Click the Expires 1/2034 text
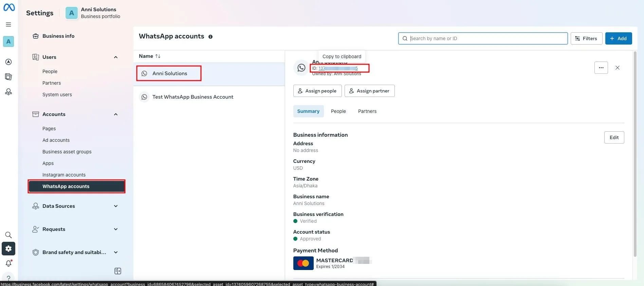 330,267
